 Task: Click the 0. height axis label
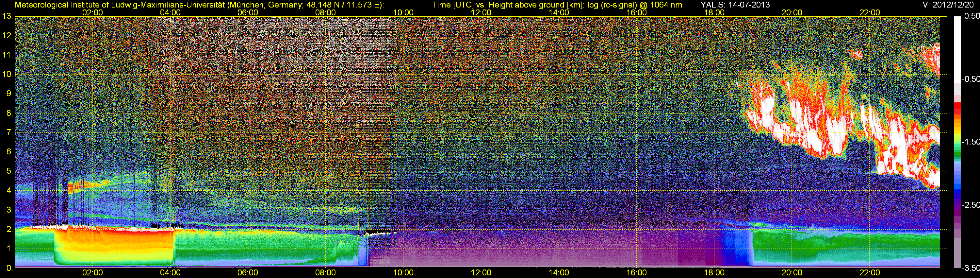[x=9, y=268]
